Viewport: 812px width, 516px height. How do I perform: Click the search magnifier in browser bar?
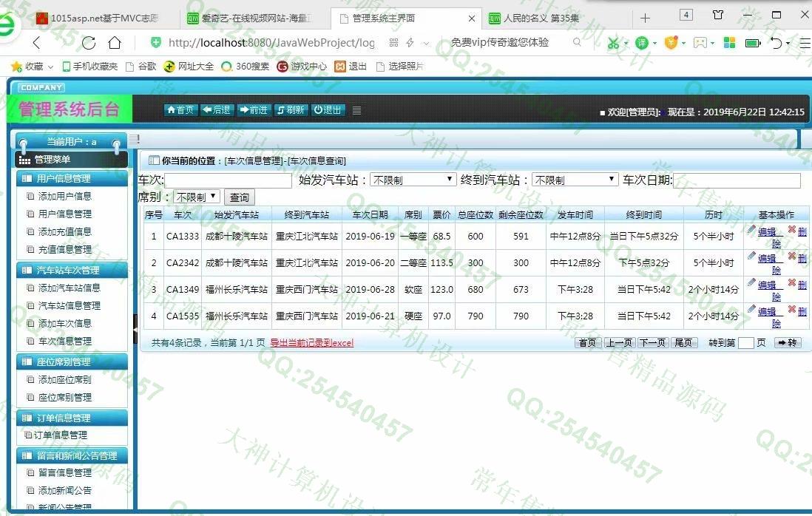tap(577, 42)
